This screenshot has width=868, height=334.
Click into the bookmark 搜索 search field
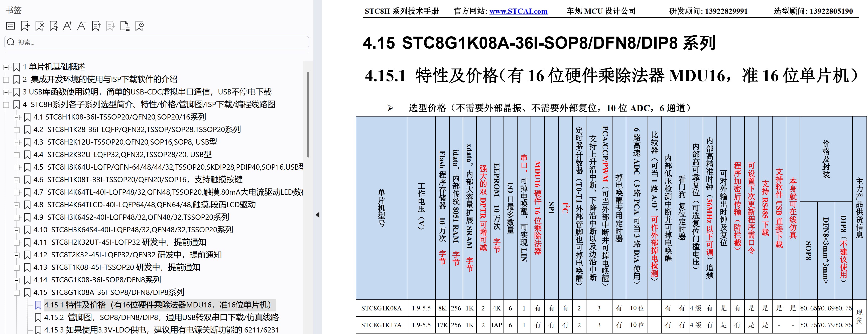[157, 42]
